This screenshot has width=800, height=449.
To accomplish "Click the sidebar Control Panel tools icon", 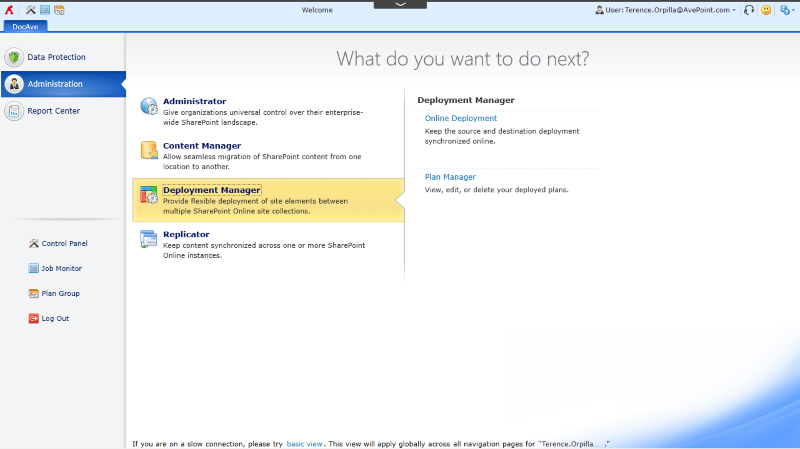I will (x=34, y=243).
